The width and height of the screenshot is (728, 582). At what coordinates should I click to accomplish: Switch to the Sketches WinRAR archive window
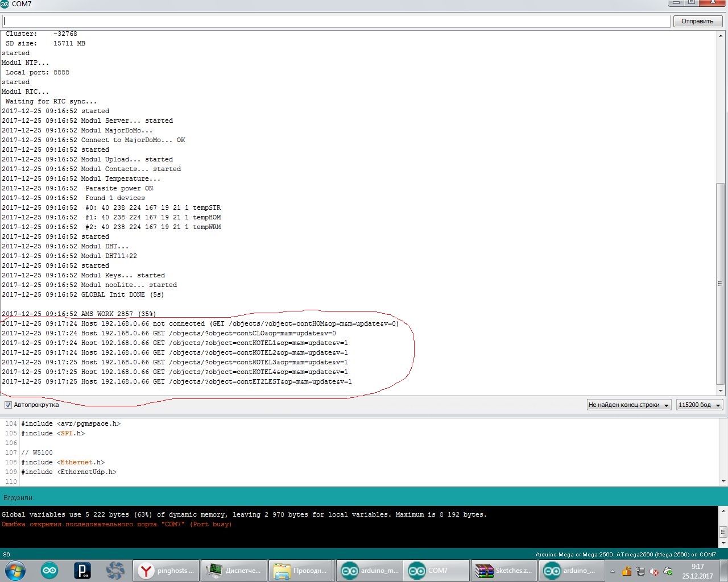(504, 571)
